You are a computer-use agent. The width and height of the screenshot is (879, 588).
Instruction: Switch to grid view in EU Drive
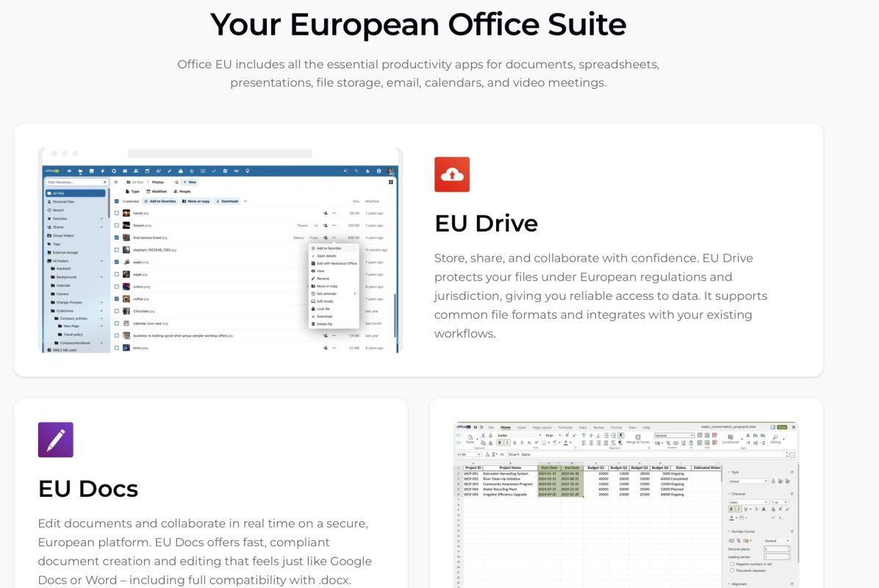[x=390, y=182]
